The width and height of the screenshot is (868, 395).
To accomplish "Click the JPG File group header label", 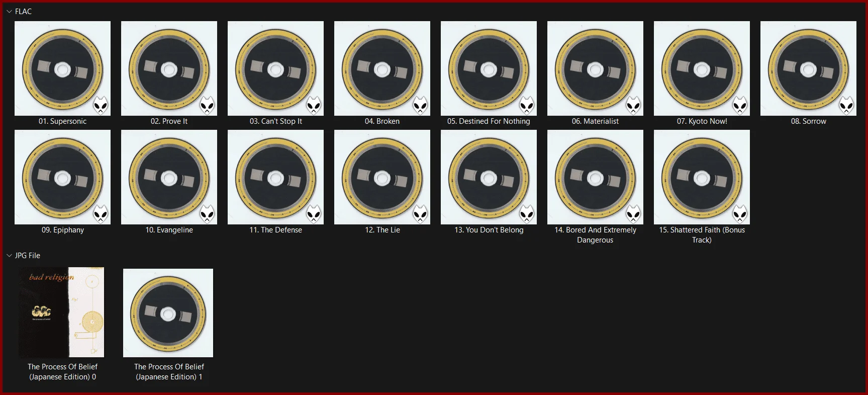I will click(x=28, y=256).
